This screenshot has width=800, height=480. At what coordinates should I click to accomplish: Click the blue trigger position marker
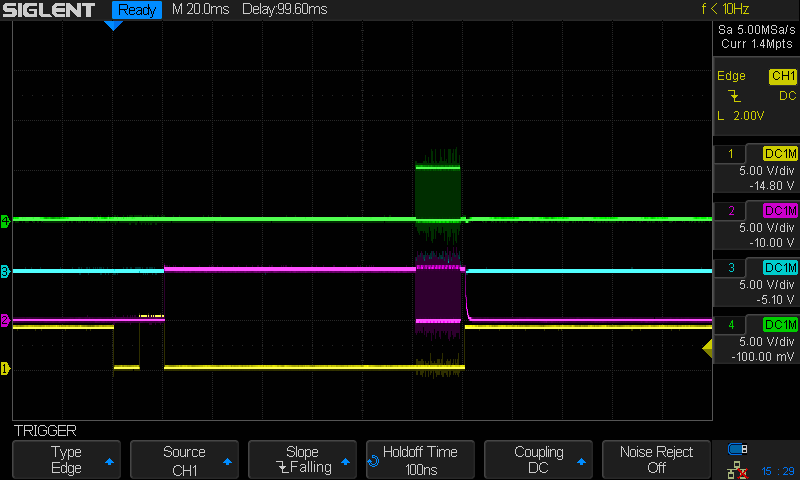[113, 26]
